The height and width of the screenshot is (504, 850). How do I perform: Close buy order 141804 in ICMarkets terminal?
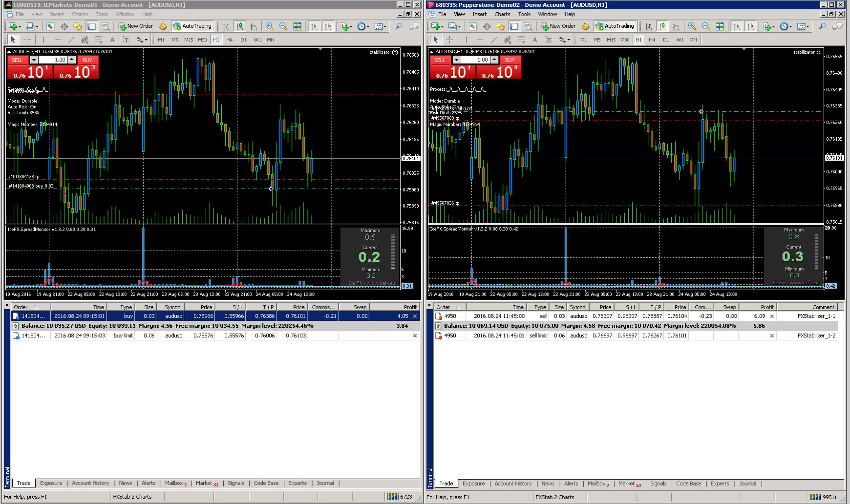coord(415,316)
